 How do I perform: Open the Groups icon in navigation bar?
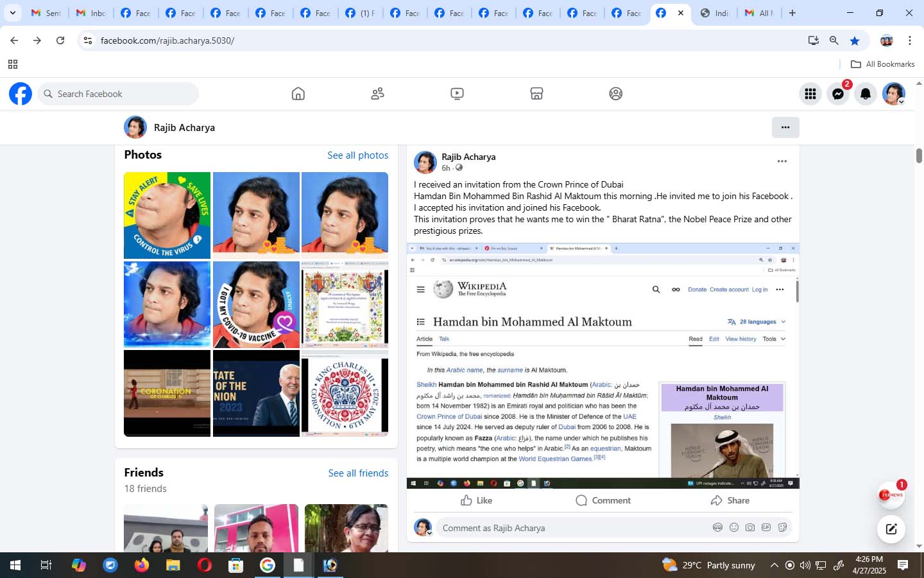click(x=616, y=94)
